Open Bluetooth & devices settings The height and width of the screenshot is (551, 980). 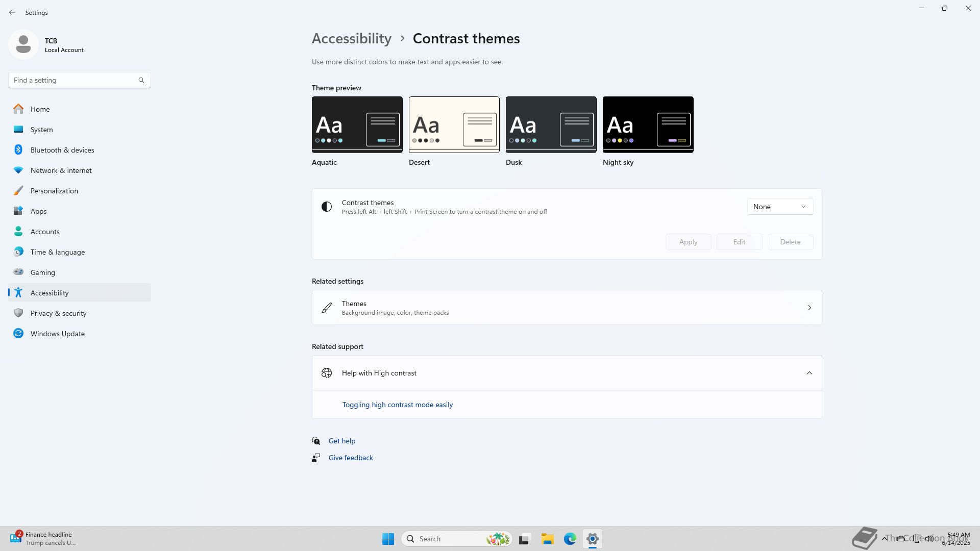(x=62, y=150)
